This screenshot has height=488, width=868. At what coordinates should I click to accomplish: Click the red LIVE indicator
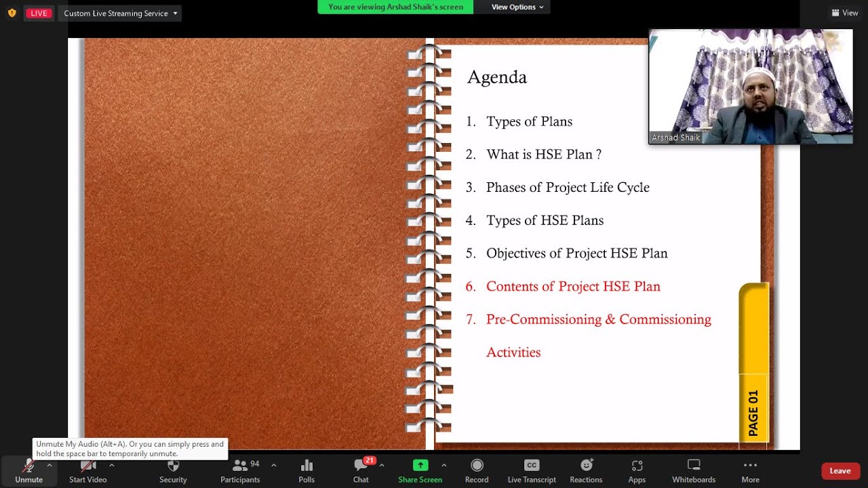click(39, 13)
